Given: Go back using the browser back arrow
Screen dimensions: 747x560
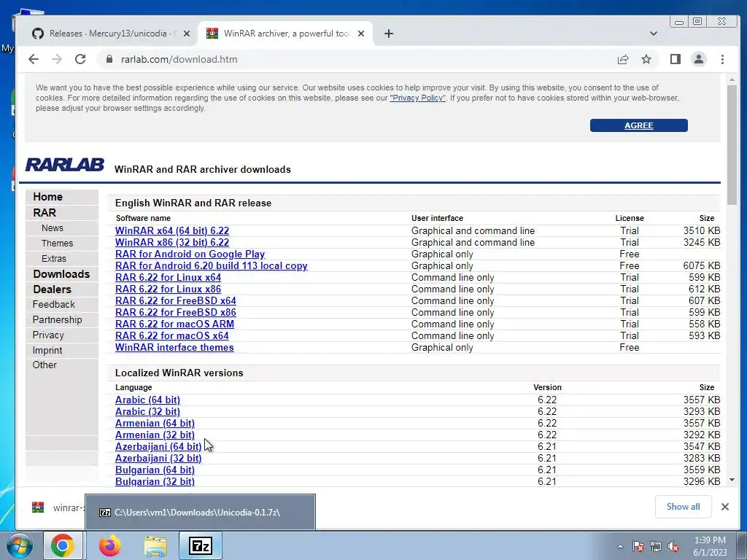Looking at the screenshot, I should [34, 60].
